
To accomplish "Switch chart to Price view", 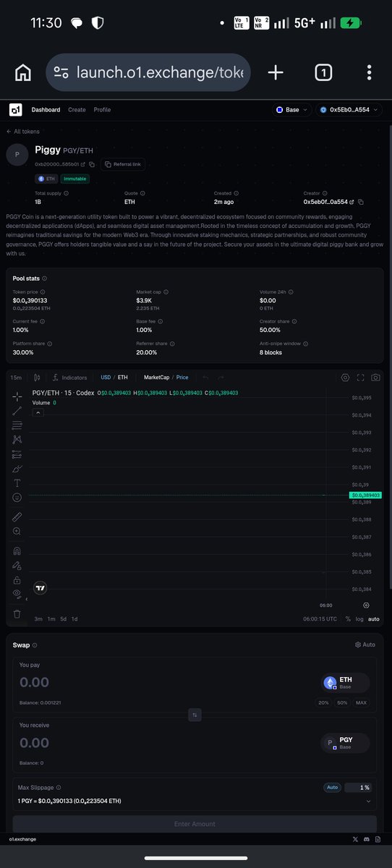I will (x=182, y=378).
